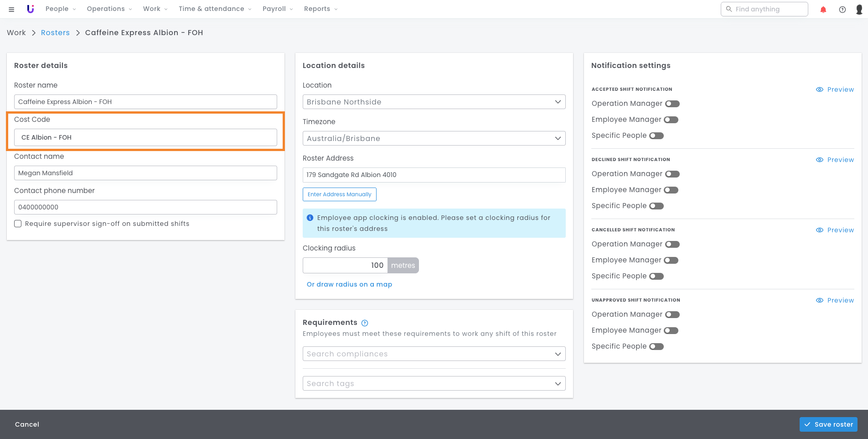This screenshot has width=868, height=439.
Task: Expand the Search compliances dropdown
Action: click(x=434, y=354)
